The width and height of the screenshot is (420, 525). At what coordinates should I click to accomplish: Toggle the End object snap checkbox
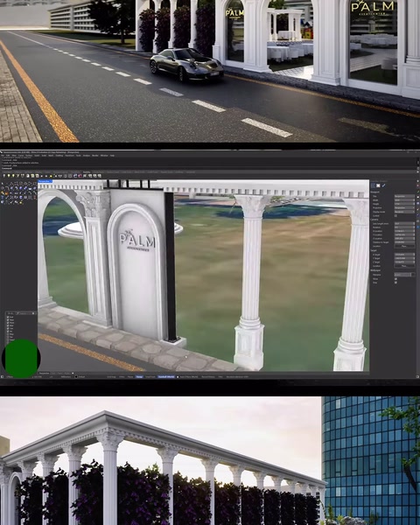pyautogui.click(x=8, y=317)
